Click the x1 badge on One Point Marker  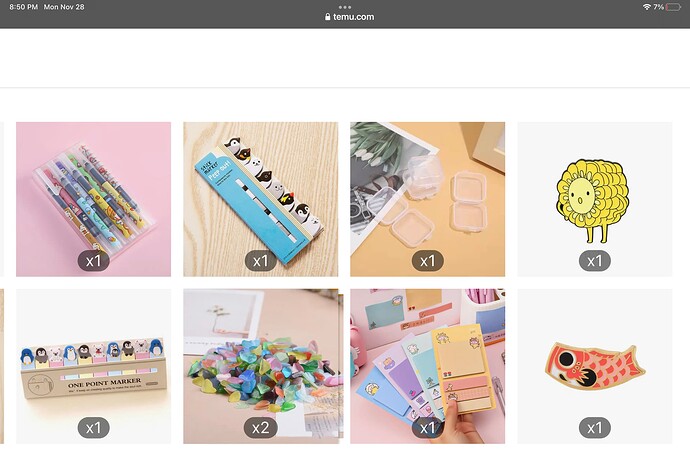[93, 428]
